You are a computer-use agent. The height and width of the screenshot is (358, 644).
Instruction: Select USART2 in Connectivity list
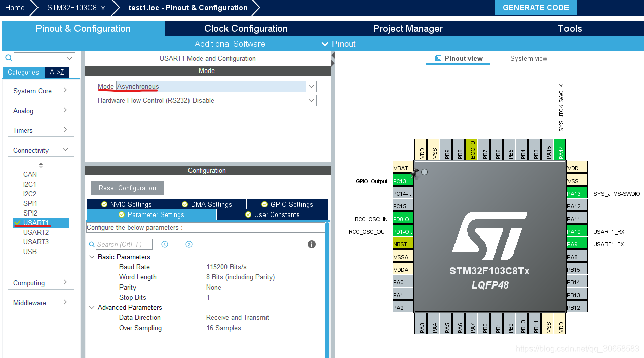[x=36, y=232]
